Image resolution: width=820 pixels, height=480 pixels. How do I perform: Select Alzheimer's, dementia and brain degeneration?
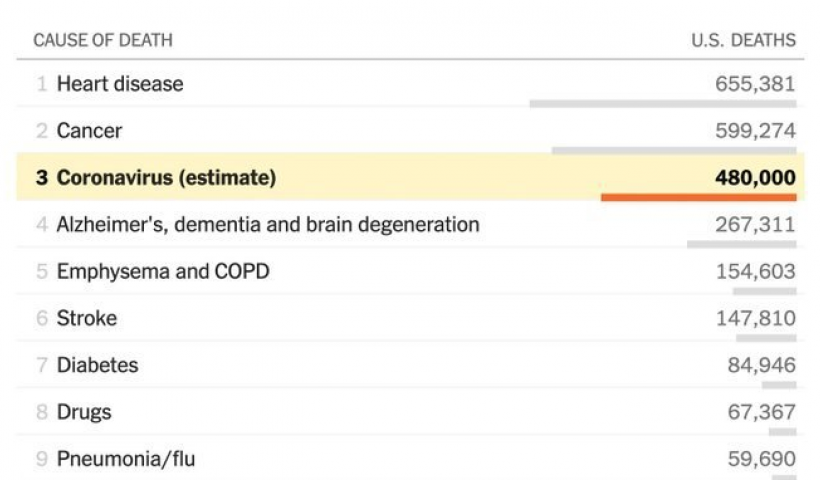point(267,224)
